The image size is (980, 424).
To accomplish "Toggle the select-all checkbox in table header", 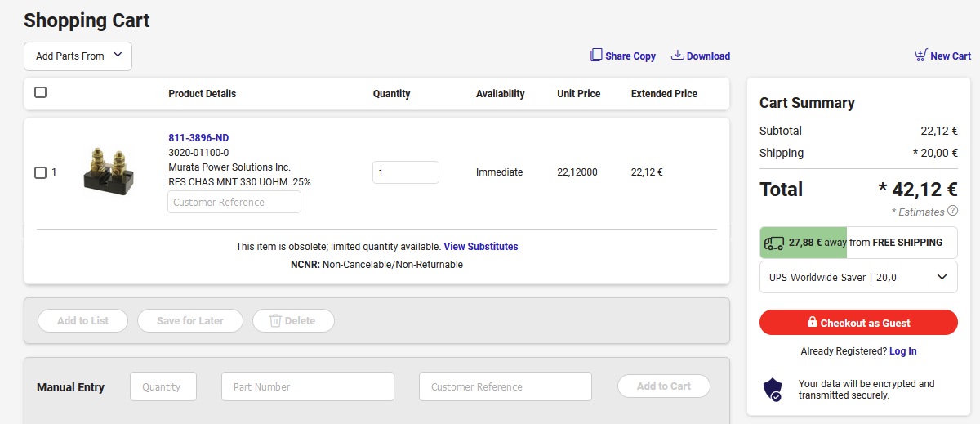I will click(x=41, y=93).
